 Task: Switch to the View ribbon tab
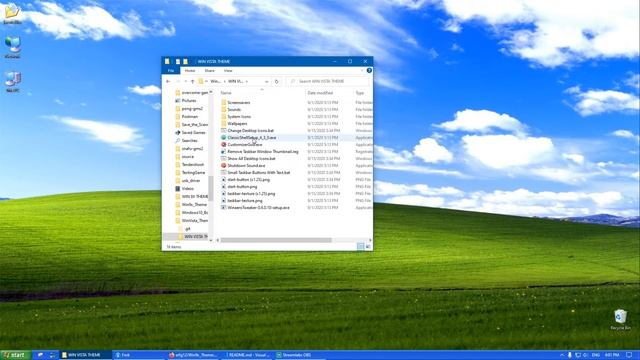[x=228, y=71]
